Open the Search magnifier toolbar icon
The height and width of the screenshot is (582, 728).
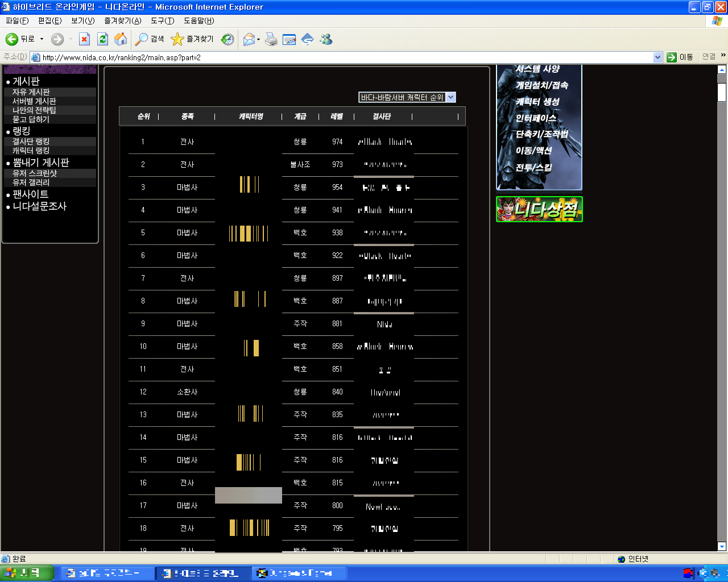[142, 39]
